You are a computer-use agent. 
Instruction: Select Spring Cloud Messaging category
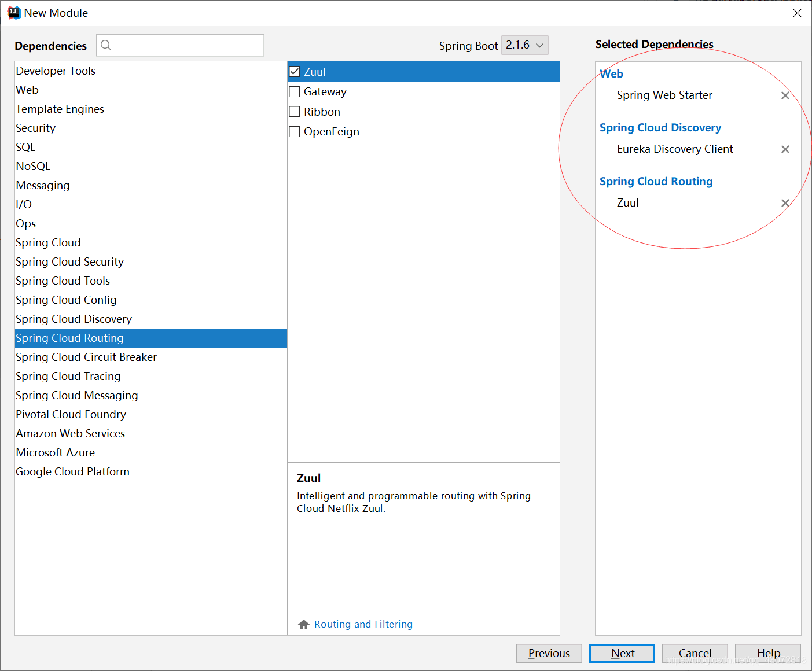[x=151, y=395]
